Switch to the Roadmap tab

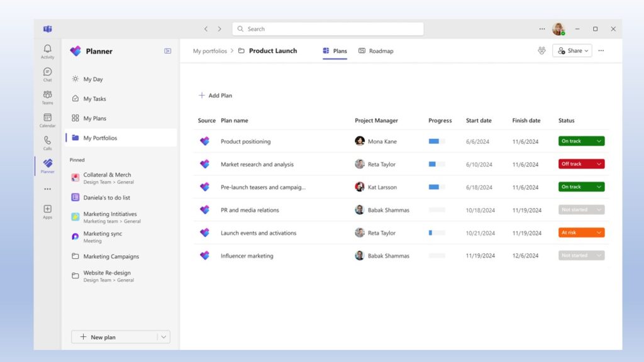coord(376,51)
